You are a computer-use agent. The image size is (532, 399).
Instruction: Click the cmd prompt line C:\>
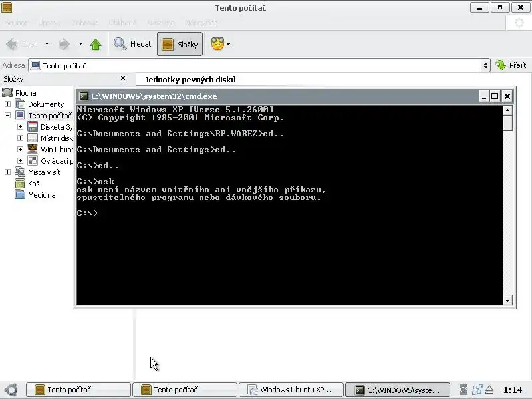click(87, 213)
